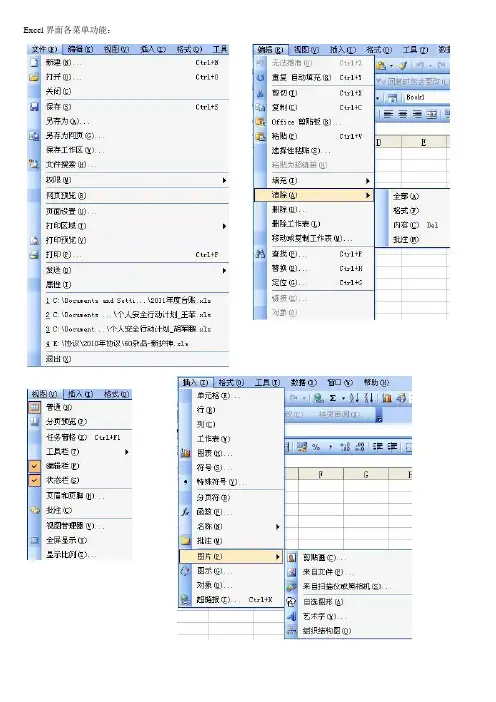Click the floppy disk icon beside 保存
This screenshot has height=702, width=496.
(x=34, y=107)
